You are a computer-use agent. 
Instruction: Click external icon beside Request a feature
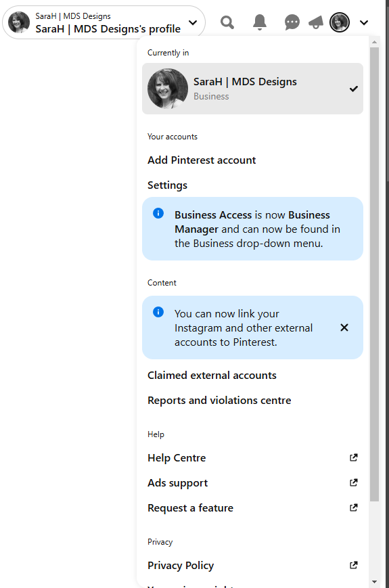[x=353, y=507]
